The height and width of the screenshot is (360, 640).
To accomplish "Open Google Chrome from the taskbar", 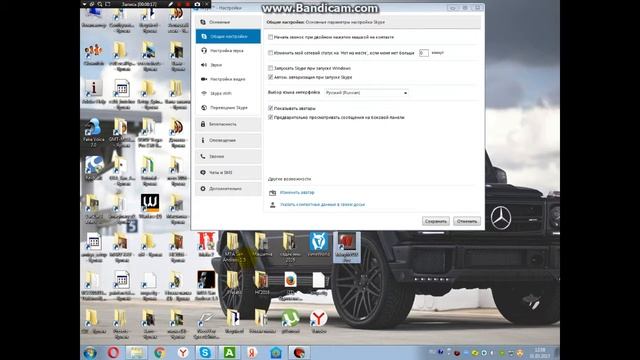I will click(160, 352).
